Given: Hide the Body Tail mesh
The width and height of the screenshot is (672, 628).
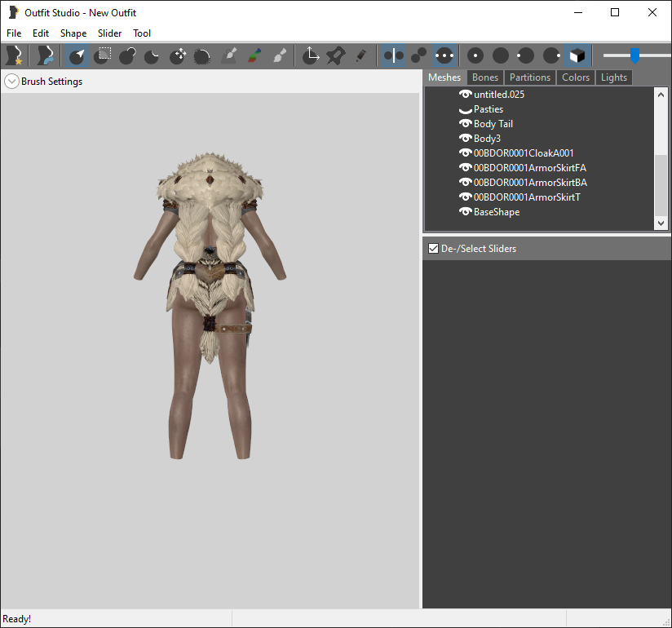Looking at the screenshot, I should coord(465,123).
